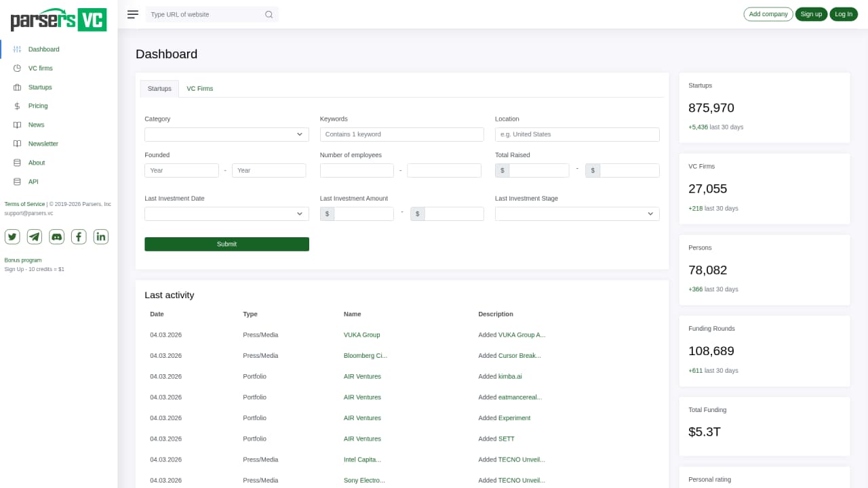Click the Newsletter book icon
This screenshot has height=488, width=868.
[17, 144]
